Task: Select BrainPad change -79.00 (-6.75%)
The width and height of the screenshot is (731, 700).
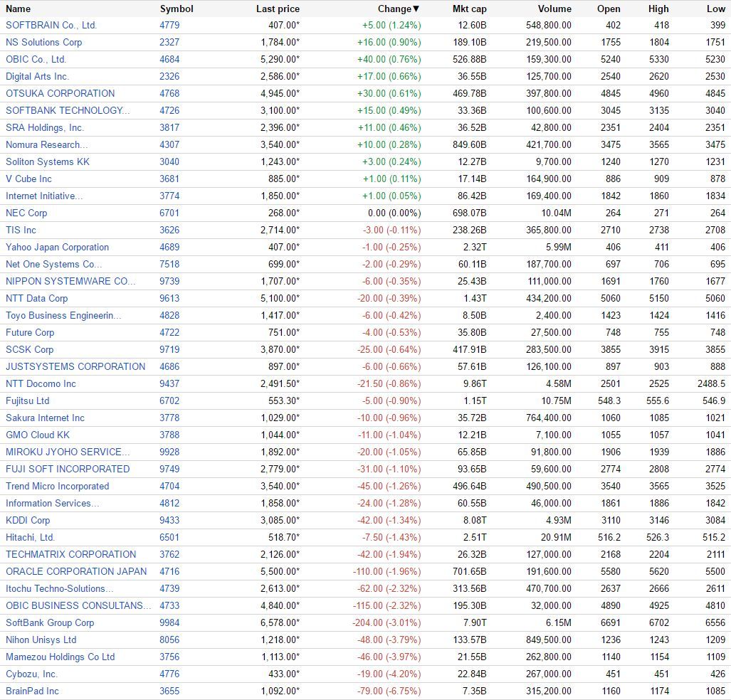Action: 389,691
